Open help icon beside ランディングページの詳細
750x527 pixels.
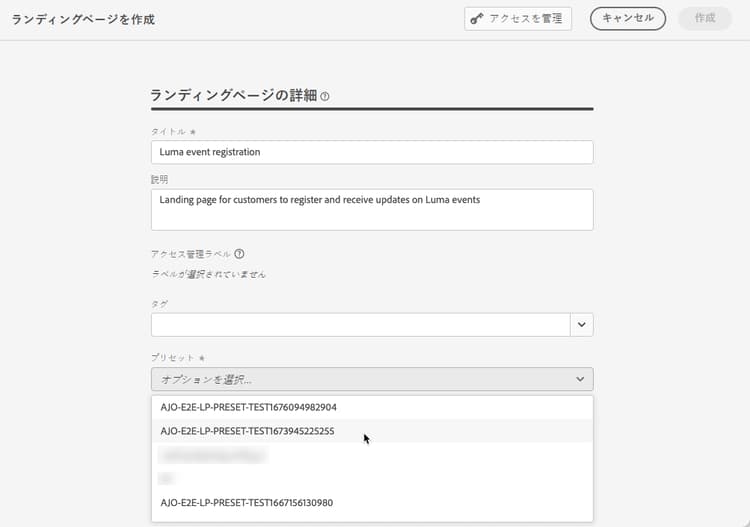tap(325, 97)
